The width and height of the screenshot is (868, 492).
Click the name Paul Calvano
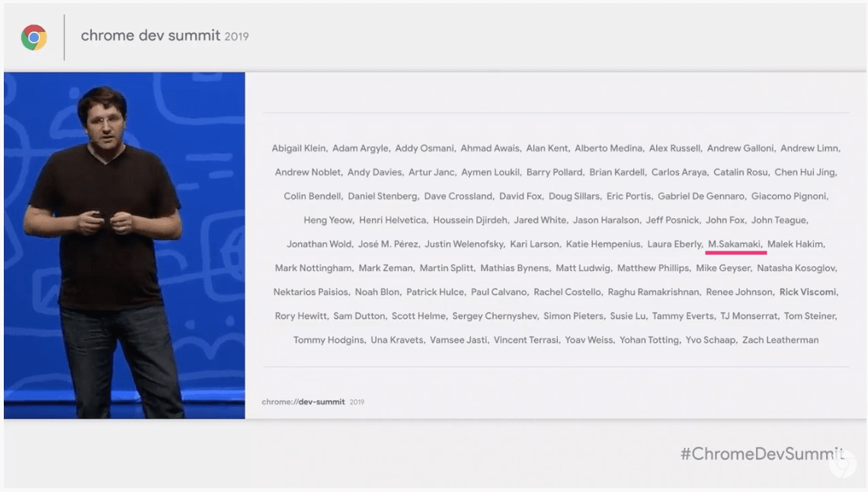(498, 292)
